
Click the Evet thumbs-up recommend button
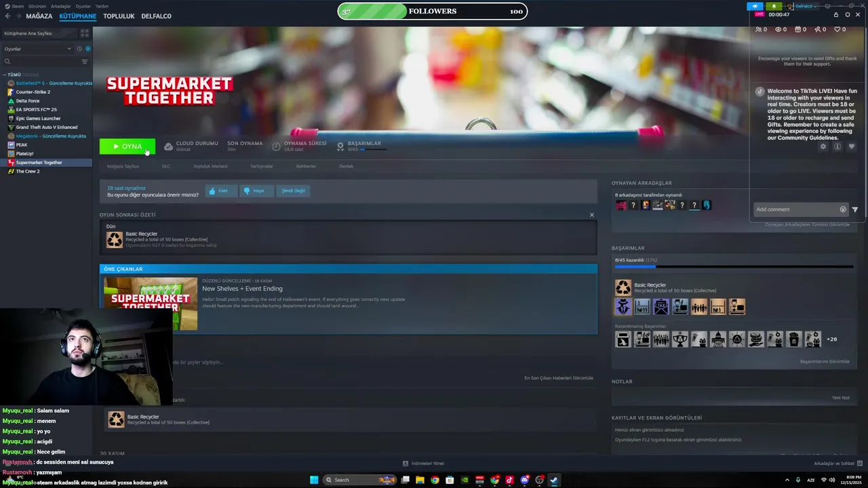221,191
